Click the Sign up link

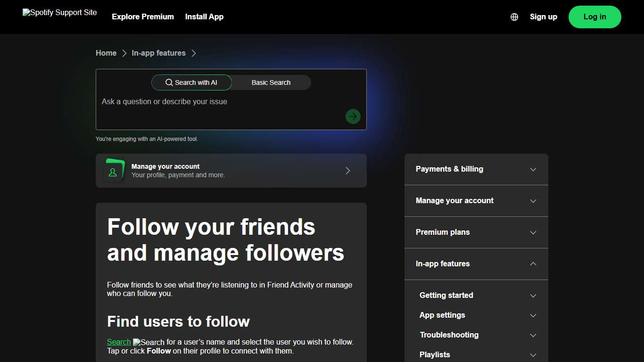tap(543, 16)
